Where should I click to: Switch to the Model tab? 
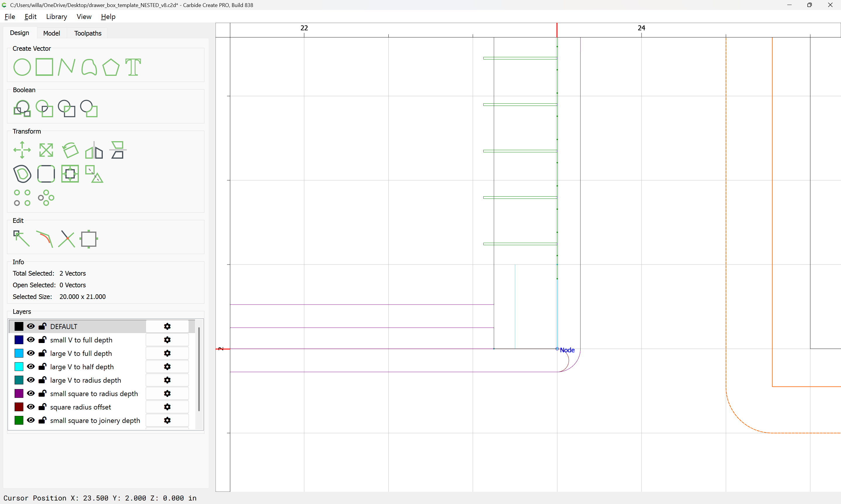pos(51,33)
